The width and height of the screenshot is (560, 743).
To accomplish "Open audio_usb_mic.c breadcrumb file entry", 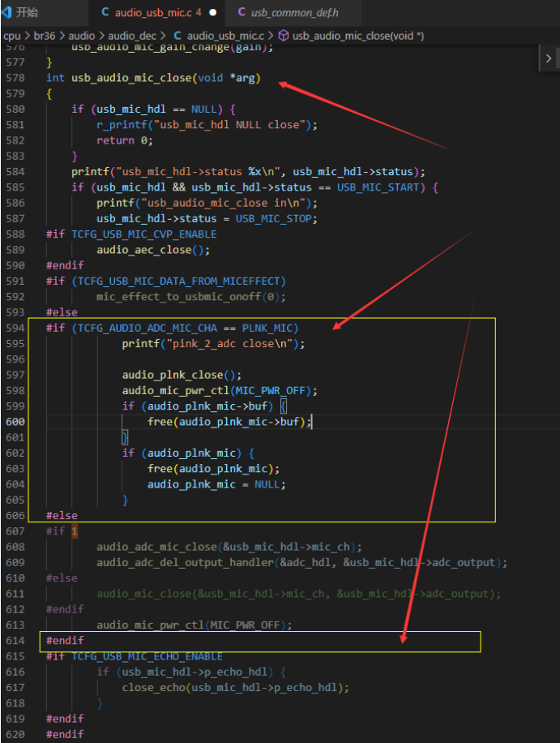I will pyautogui.click(x=225, y=36).
